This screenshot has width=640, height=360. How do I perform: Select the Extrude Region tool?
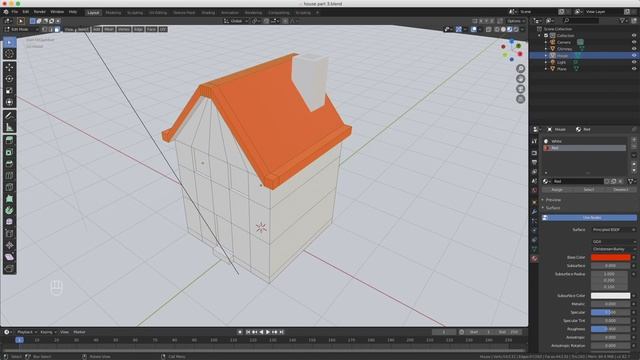pyautogui.click(x=9, y=141)
